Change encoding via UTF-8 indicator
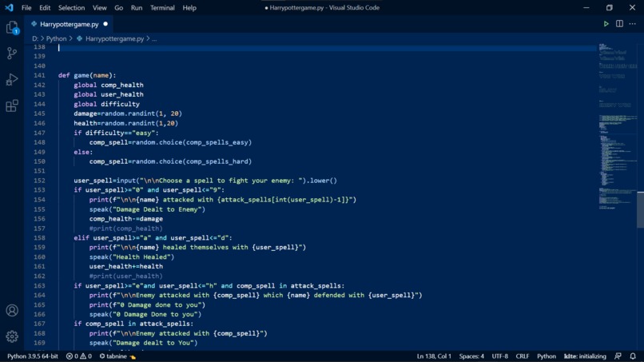The image size is (644, 362). tap(500, 356)
